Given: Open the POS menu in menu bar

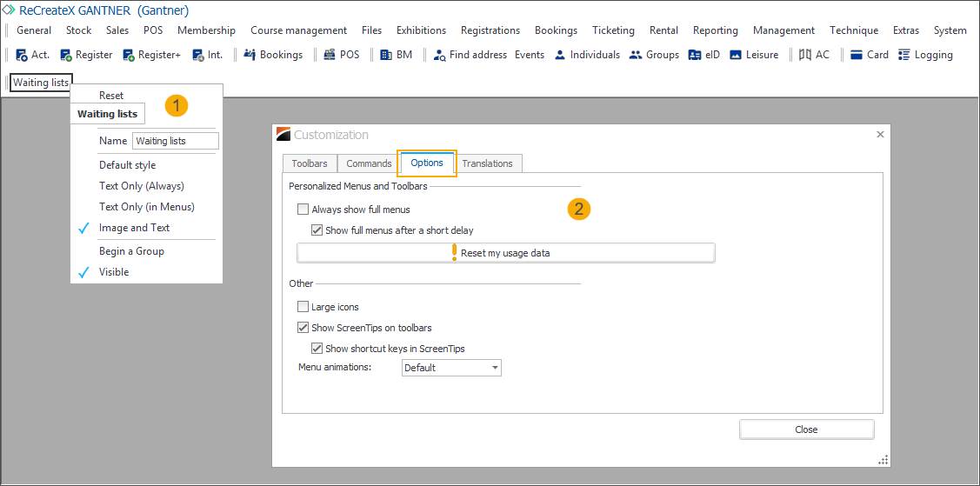Looking at the screenshot, I should coord(153,30).
